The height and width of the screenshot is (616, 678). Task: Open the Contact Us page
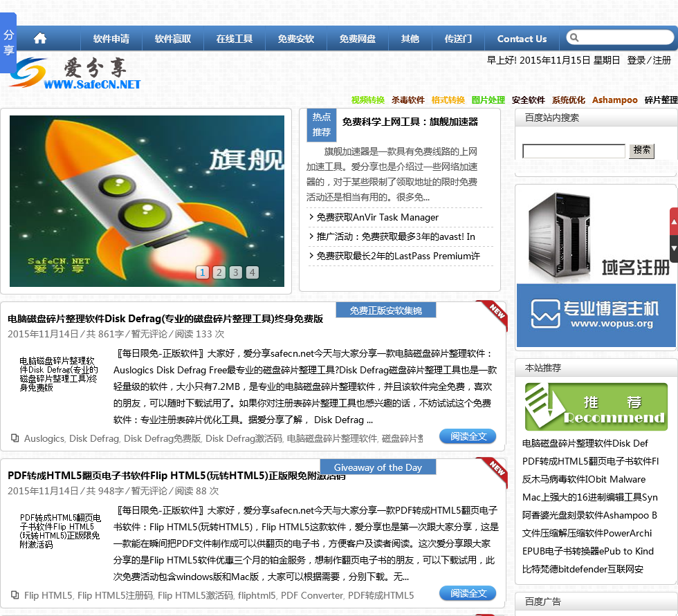(x=522, y=39)
